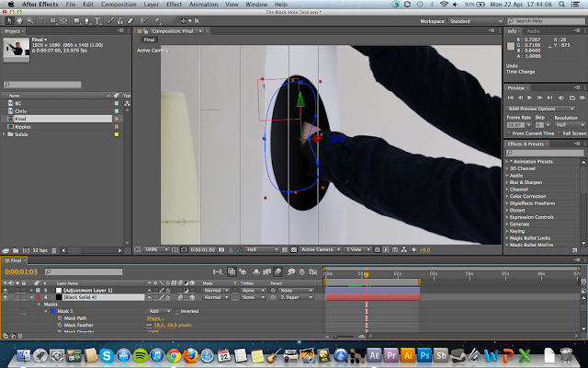Take a snapshot with camera icon

(x=221, y=249)
